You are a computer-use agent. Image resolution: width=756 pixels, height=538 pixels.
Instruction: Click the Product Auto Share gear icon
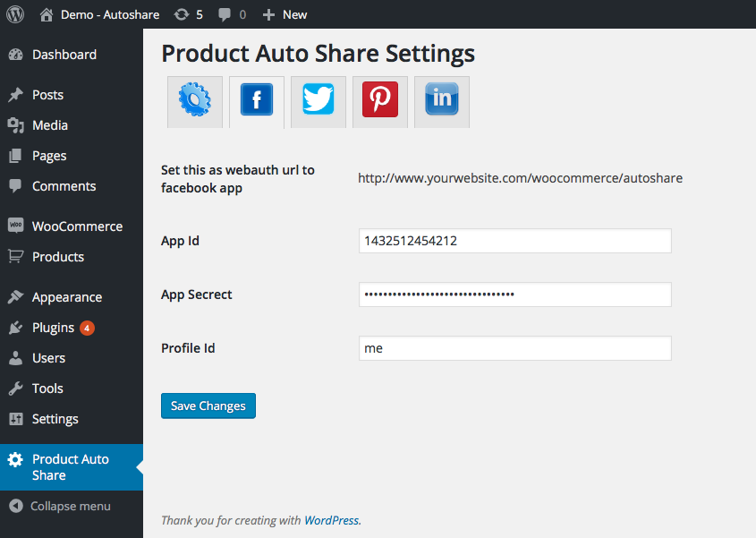(15, 460)
